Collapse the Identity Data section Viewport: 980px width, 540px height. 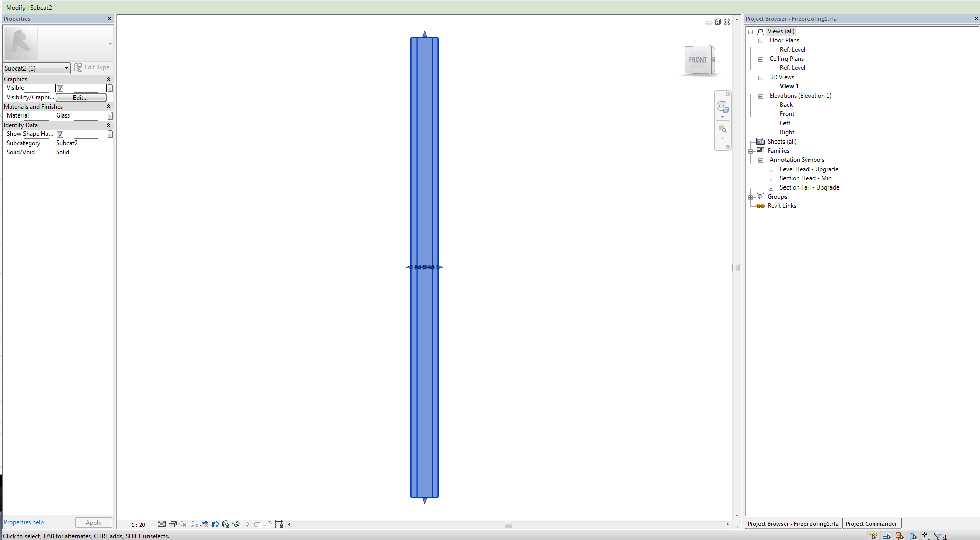click(x=108, y=125)
